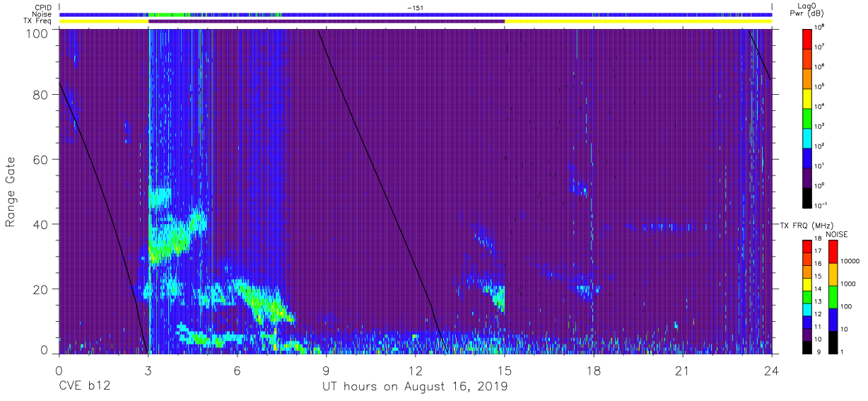
Task: Click the black segment of TX FRQ colorbar
Action: pos(807,347)
